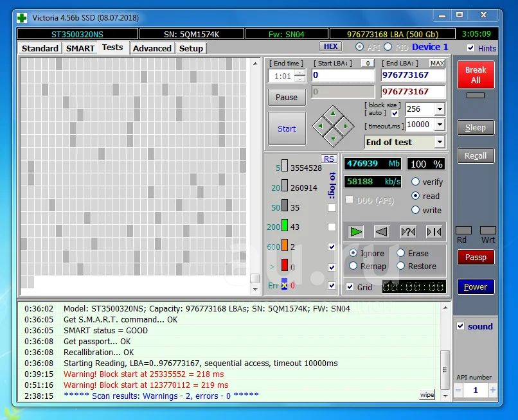The height and width of the screenshot is (420, 518).
Task: Click the green play scan icon
Action: 356,232
